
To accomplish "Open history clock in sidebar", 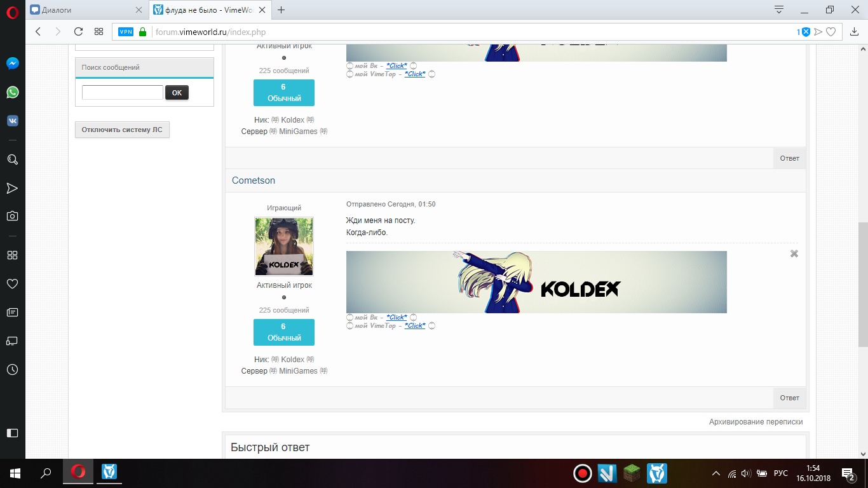I will point(12,369).
